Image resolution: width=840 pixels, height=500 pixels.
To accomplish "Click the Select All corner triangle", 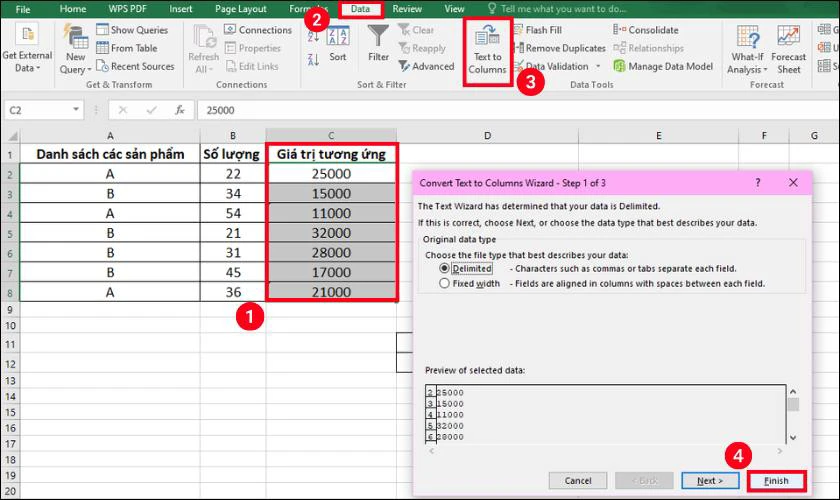I will pyautogui.click(x=11, y=136).
